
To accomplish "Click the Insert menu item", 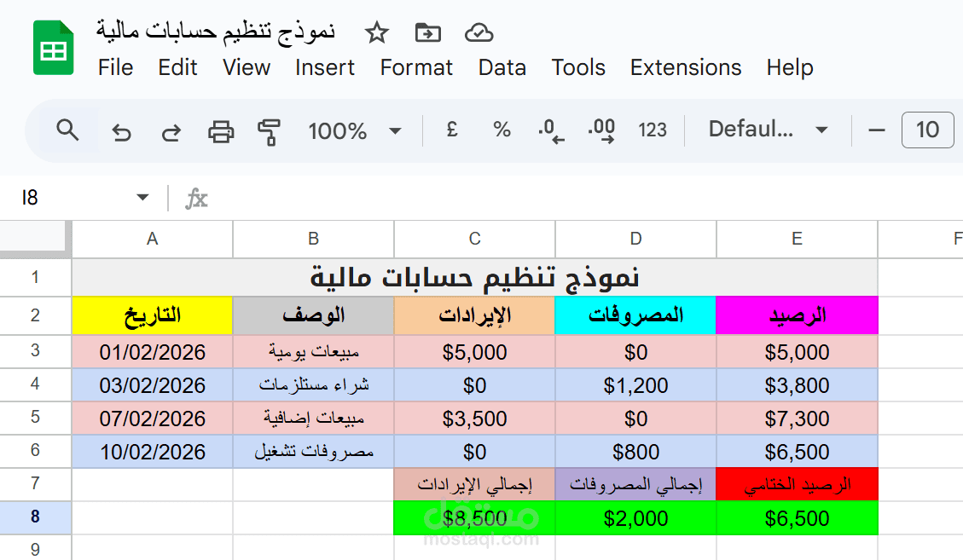I will click(325, 67).
